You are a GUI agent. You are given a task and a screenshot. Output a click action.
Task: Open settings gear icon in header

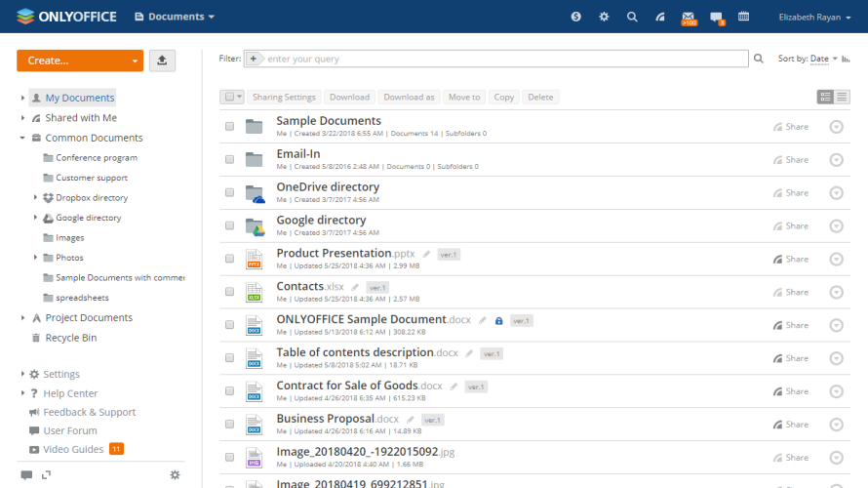point(604,17)
